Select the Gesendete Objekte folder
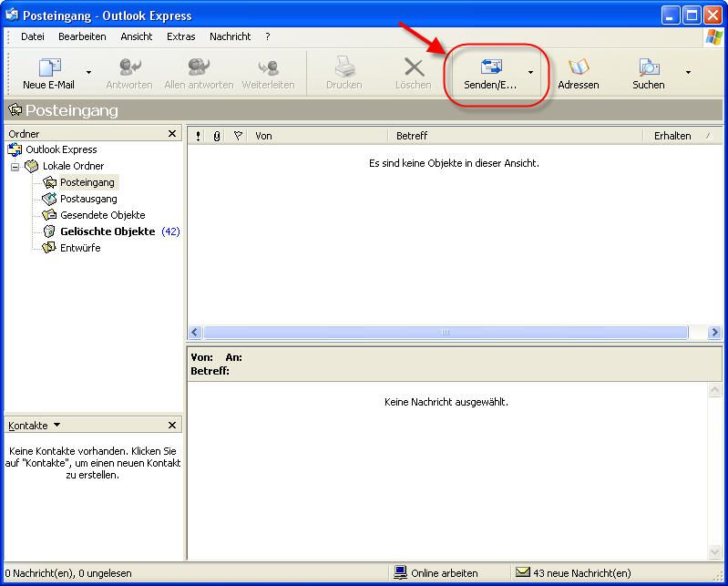 102,215
